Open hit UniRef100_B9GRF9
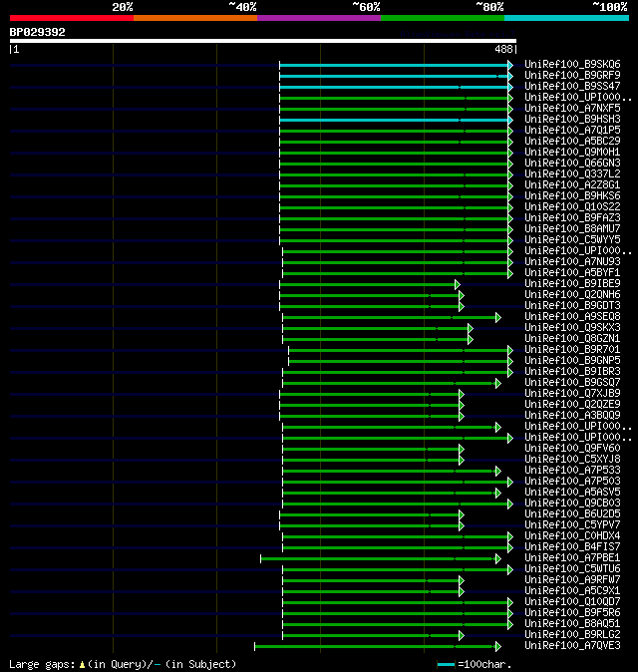 point(572,75)
